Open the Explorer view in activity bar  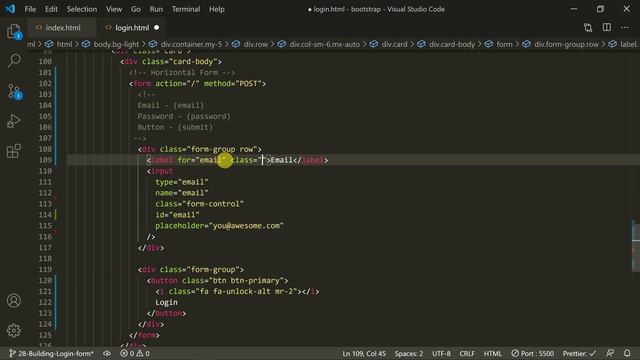(x=14, y=31)
